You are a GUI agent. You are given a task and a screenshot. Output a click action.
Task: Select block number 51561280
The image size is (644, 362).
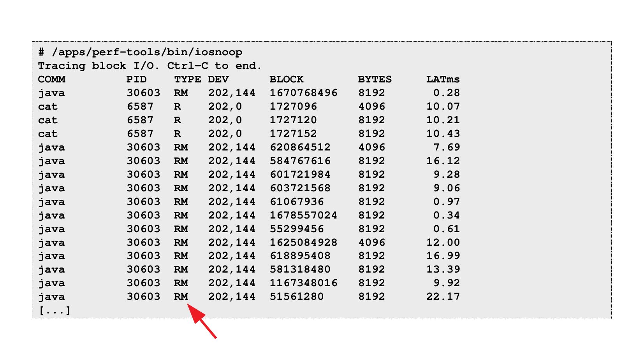[x=297, y=297]
